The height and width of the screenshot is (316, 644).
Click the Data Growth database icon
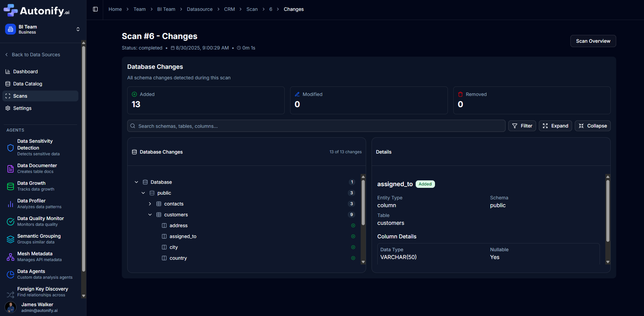11,186
